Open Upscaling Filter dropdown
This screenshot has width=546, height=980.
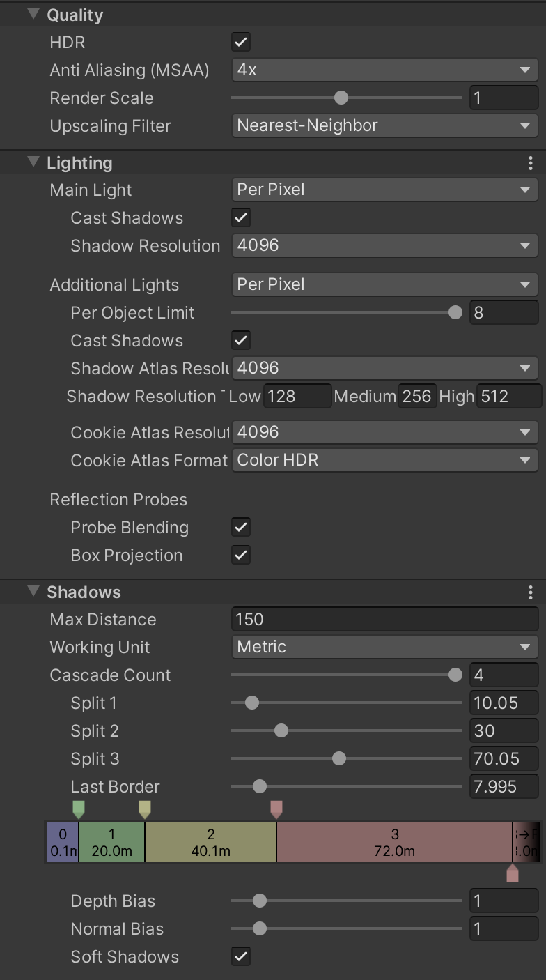384,126
